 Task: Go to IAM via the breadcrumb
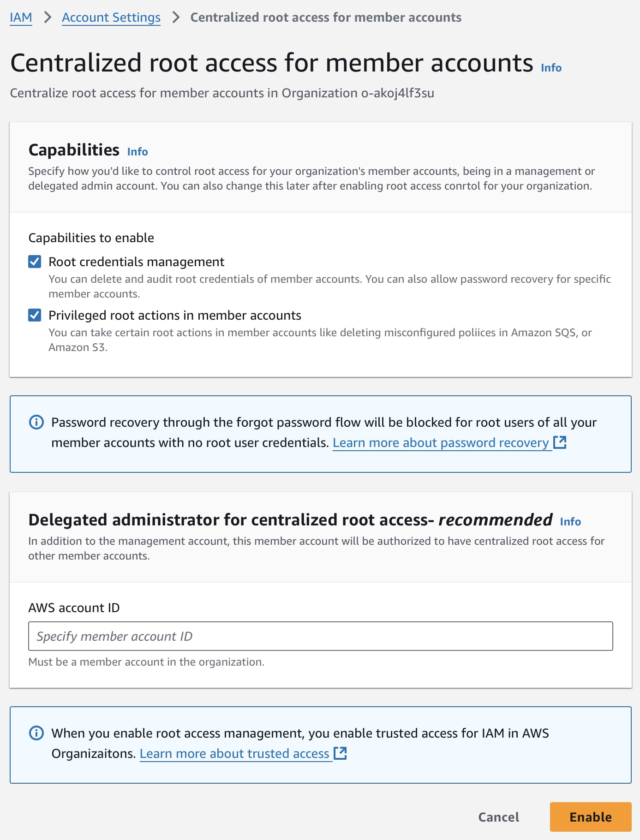[x=21, y=18]
